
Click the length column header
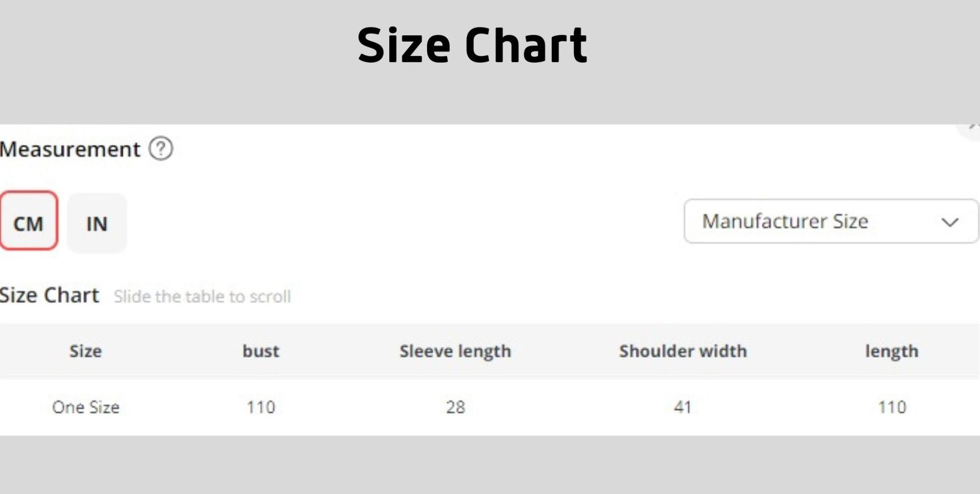pyautogui.click(x=891, y=351)
